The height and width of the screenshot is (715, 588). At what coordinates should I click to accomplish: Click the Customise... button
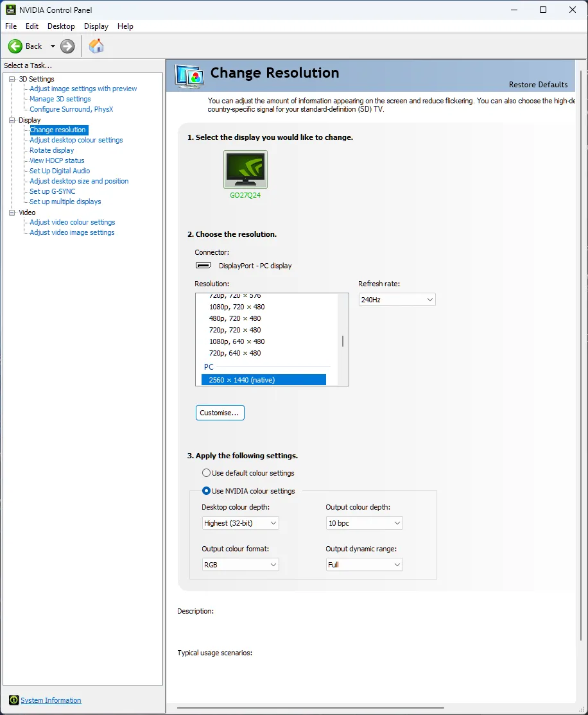coord(220,413)
